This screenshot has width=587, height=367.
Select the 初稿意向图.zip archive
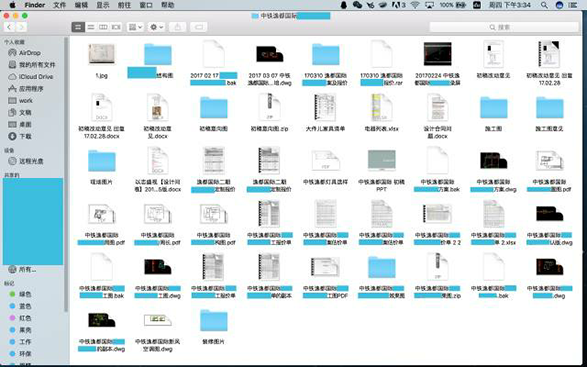269,112
